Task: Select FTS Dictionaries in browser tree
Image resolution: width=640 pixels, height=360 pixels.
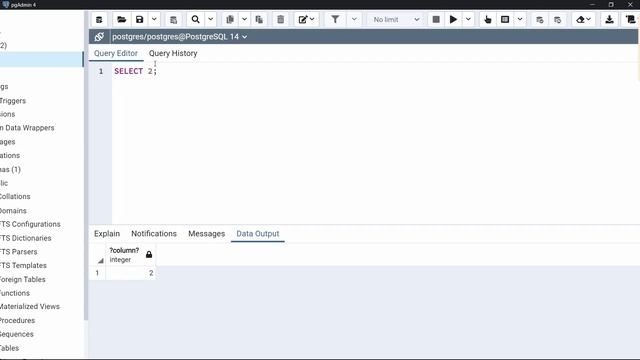Action: point(26,238)
